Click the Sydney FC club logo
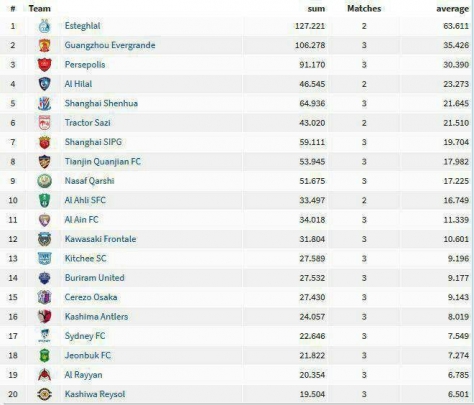The height and width of the screenshot is (405, 474). pos(44,336)
